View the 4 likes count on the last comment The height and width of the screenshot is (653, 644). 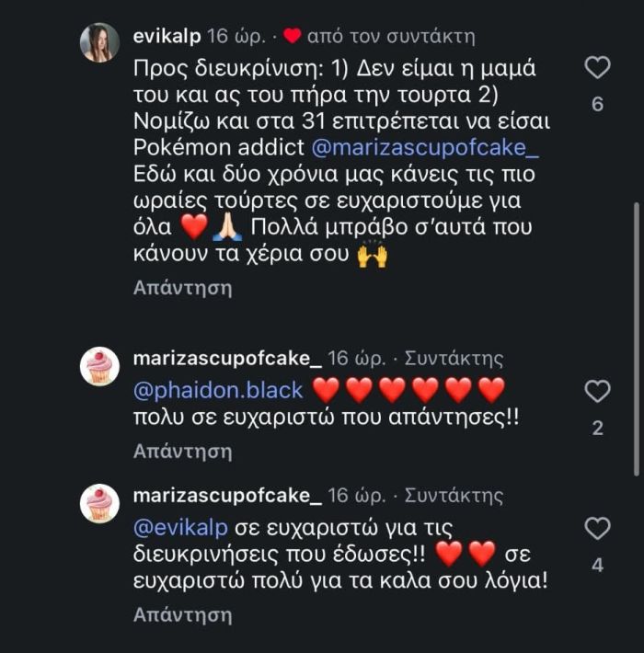click(x=597, y=566)
